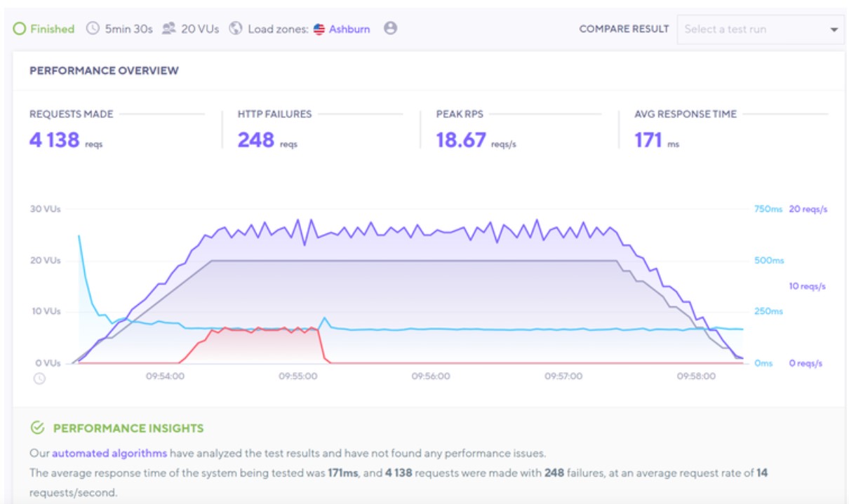Open the Select a test run dropdown

[761, 29]
